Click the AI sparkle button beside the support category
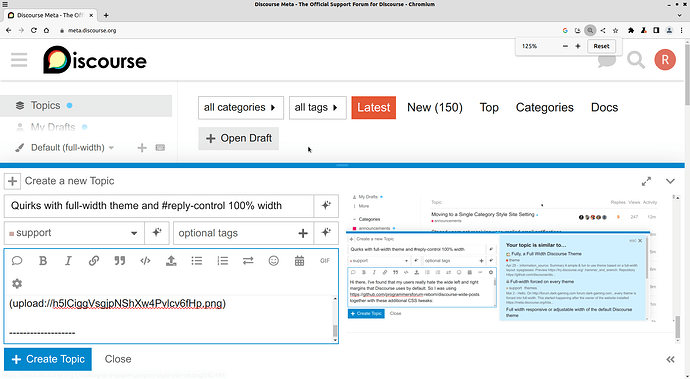Screen dimensions: 690x379 157,233
